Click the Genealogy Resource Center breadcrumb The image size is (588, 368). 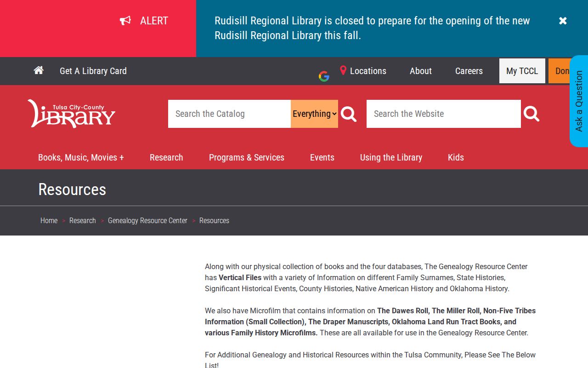tap(147, 221)
